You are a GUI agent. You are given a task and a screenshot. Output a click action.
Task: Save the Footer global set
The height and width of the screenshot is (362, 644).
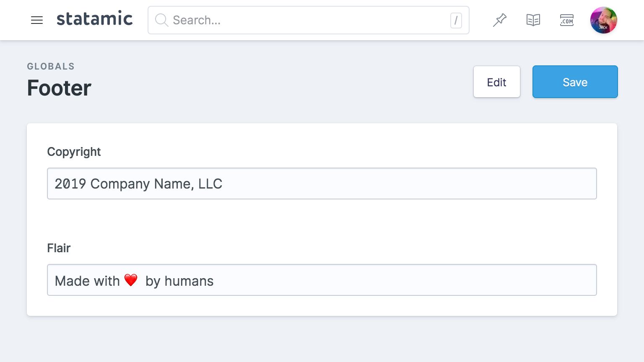tap(575, 82)
